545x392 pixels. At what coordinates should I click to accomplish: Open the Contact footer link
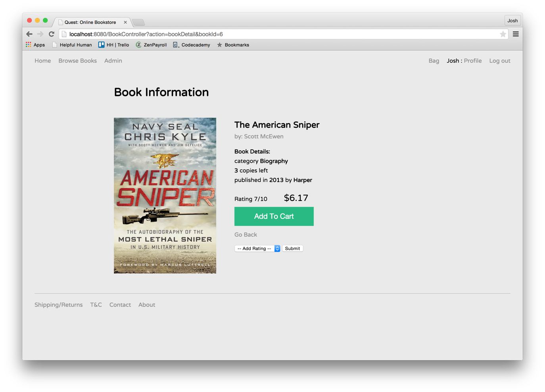point(120,304)
